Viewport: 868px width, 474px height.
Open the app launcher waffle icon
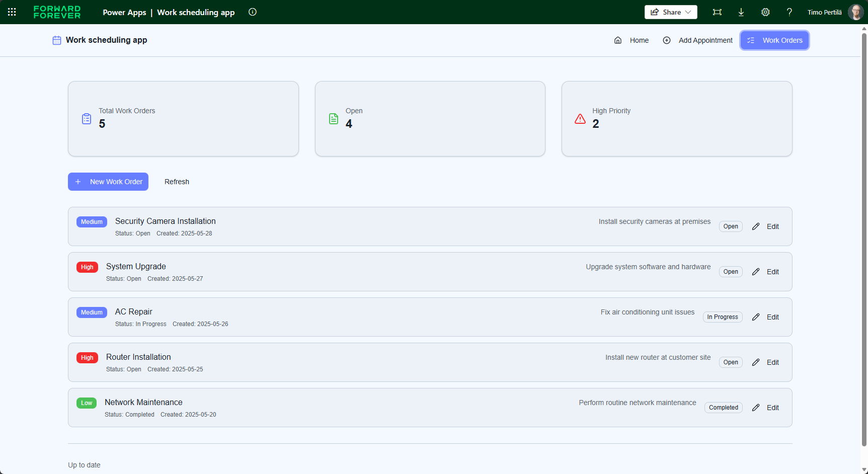[12, 12]
